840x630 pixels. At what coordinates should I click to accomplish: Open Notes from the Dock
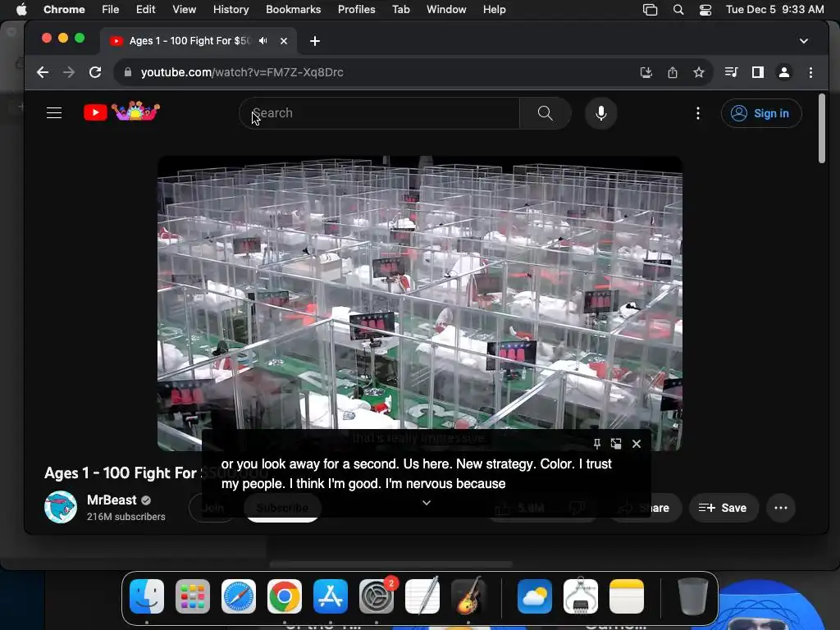tap(627, 596)
